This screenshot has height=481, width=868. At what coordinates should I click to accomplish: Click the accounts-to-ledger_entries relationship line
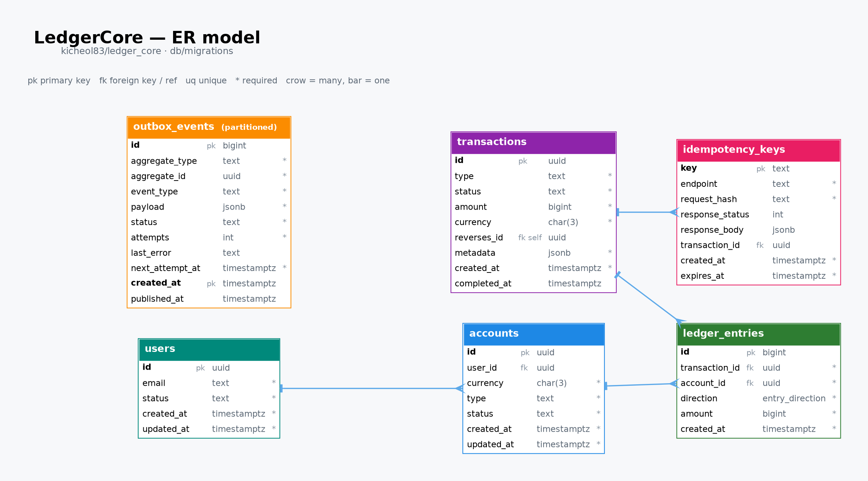(641, 385)
